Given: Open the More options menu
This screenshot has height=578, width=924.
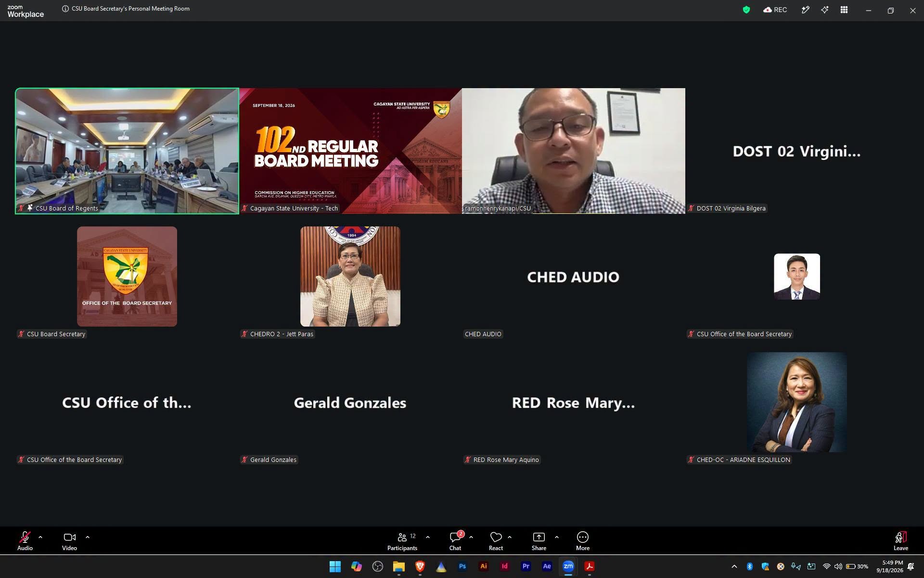Looking at the screenshot, I should [583, 541].
